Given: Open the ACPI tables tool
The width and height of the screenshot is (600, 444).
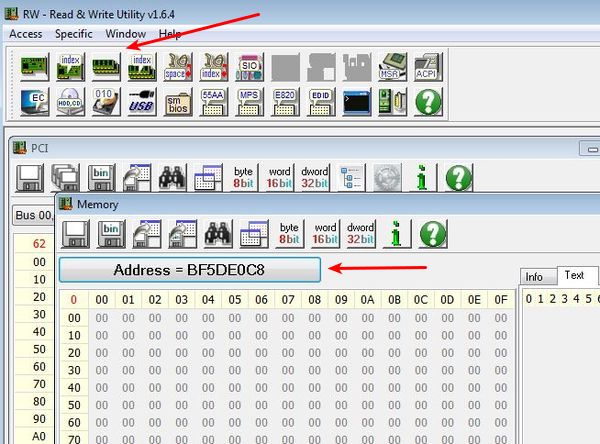Looking at the screenshot, I should pos(428,67).
